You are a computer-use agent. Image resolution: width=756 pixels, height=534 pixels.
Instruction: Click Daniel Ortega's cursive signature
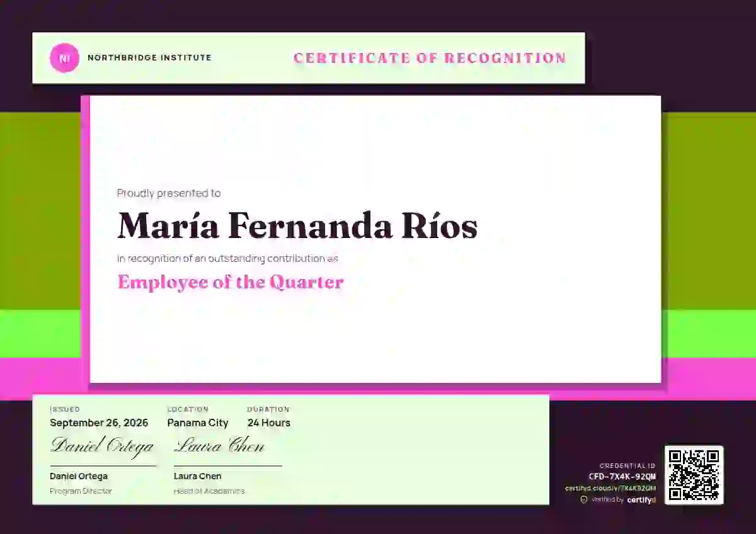(102, 446)
